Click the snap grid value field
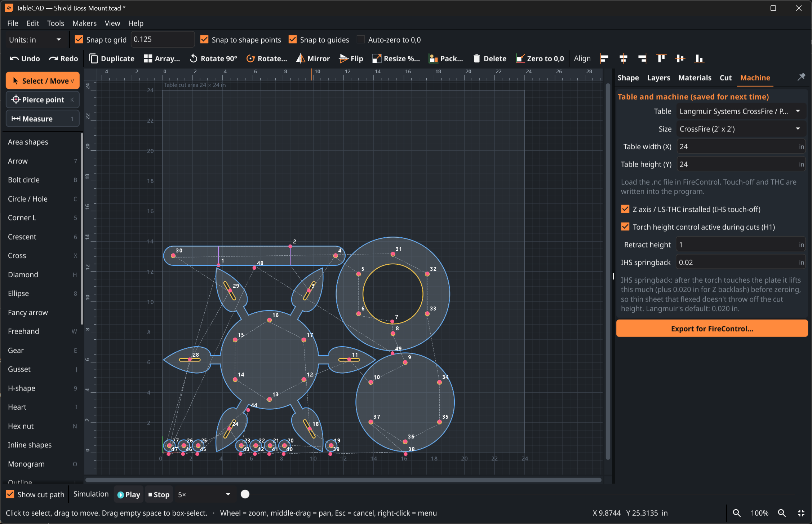Image resolution: width=812 pixels, height=524 pixels. (x=163, y=39)
